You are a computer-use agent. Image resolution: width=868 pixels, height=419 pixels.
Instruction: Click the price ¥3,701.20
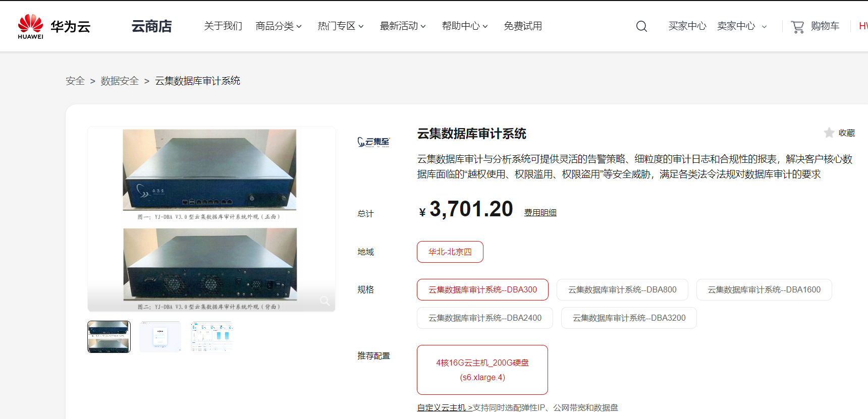coord(466,209)
